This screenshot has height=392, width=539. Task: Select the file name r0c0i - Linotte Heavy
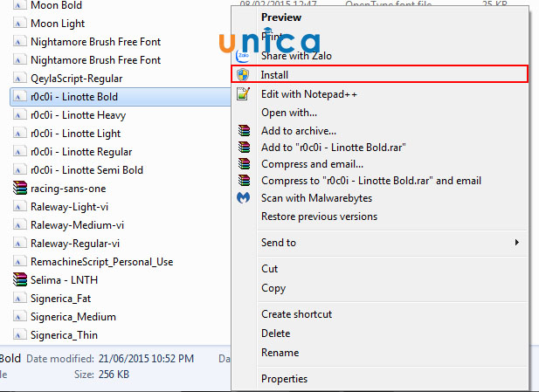[79, 115]
